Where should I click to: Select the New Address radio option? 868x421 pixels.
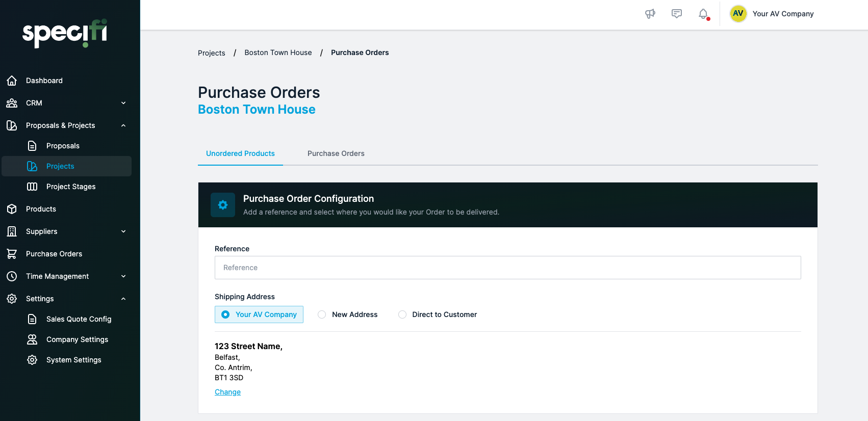tap(347, 314)
